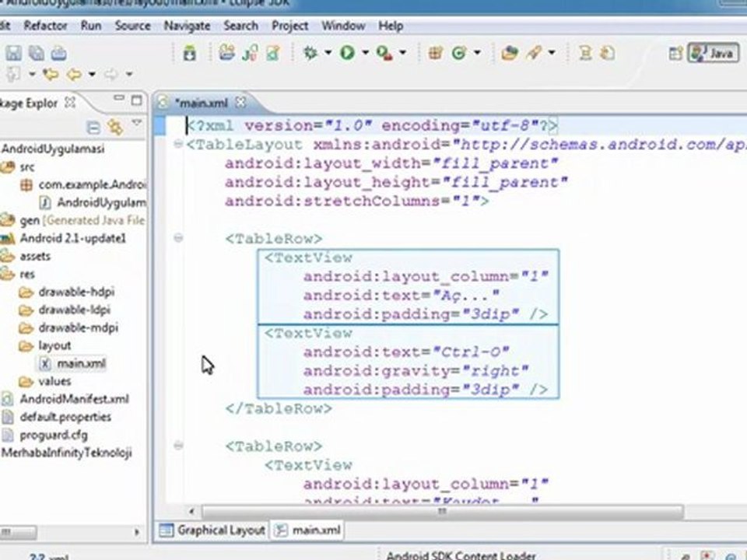Click the New Java Class icon

(x=459, y=52)
